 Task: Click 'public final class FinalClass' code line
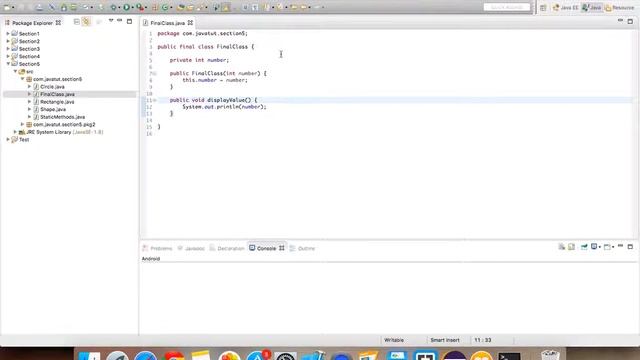tap(206, 47)
